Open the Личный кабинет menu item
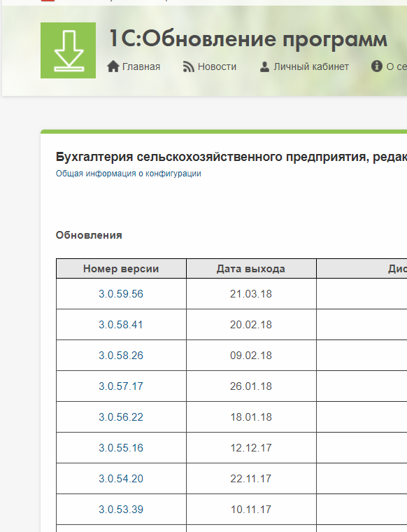This screenshot has width=407, height=532. pos(311,66)
